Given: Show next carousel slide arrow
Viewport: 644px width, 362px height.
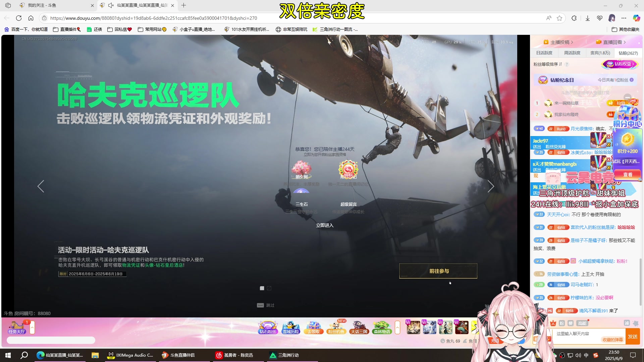Looking at the screenshot, I should click(x=491, y=186).
